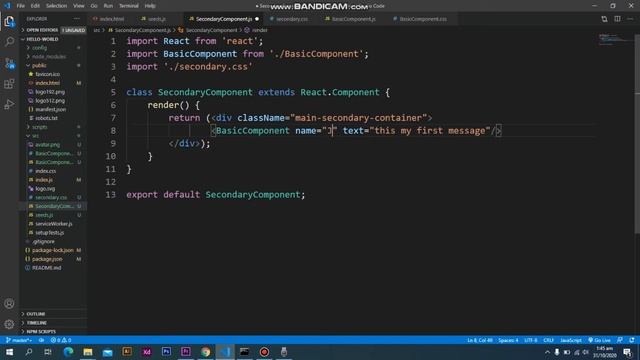Image resolution: width=640 pixels, height=360 pixels.
Task: Open serviceWorker.js in file tree
Action: pyautogui.click(x=53, y=224)
